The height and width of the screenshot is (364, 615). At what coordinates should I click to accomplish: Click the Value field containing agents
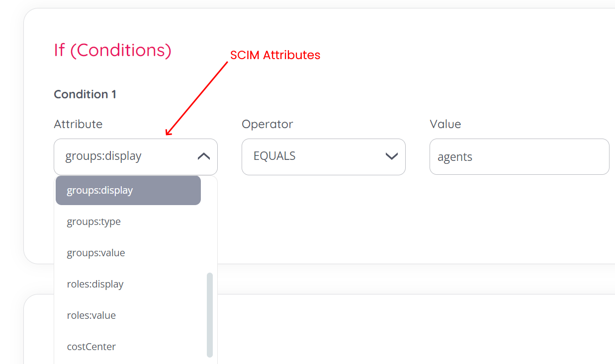[x=519, y=157]
